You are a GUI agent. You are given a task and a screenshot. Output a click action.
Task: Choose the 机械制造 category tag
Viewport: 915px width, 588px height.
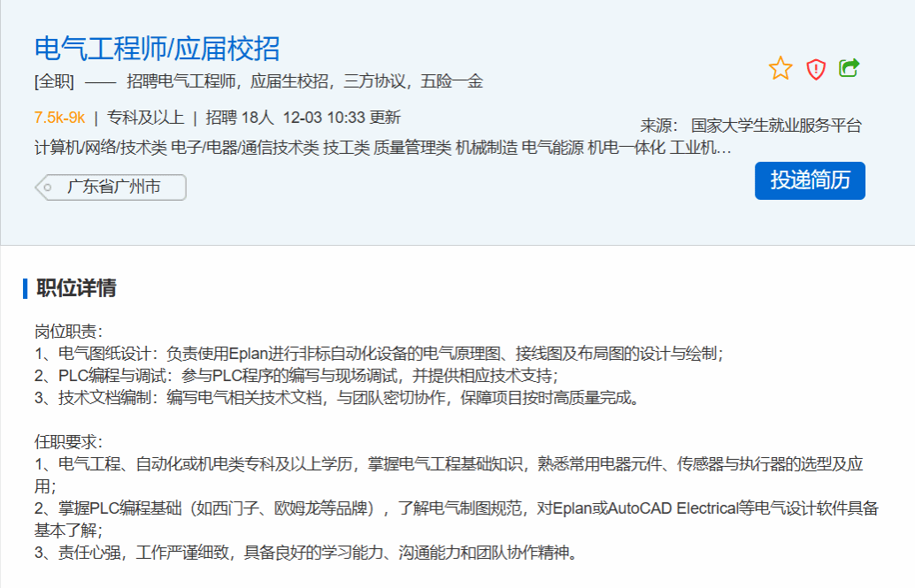coord(487,148)
